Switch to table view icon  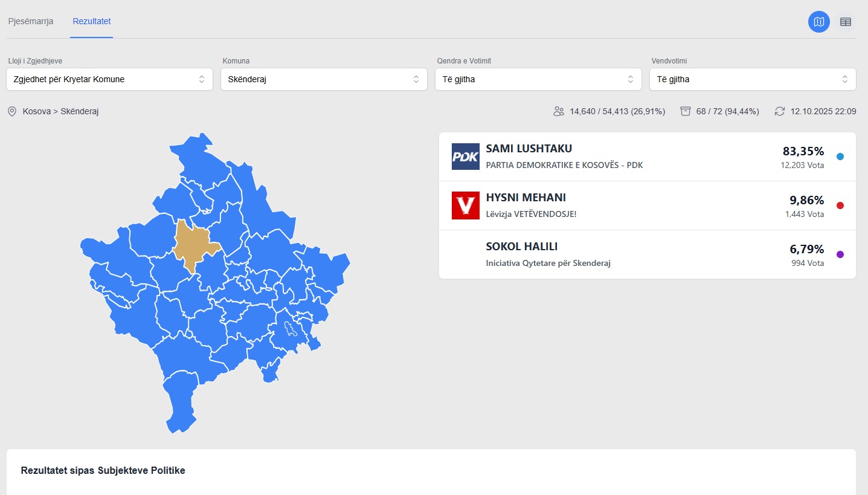point(846,22)
